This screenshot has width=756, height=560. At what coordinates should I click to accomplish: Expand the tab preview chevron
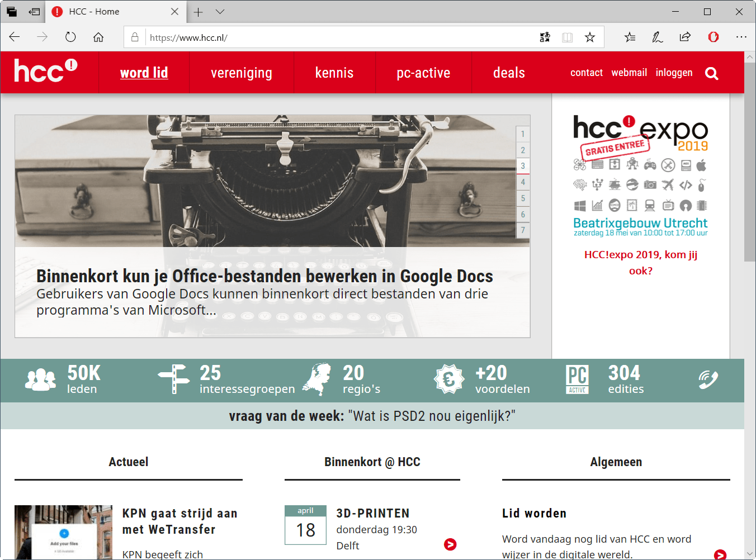(220, 12)
